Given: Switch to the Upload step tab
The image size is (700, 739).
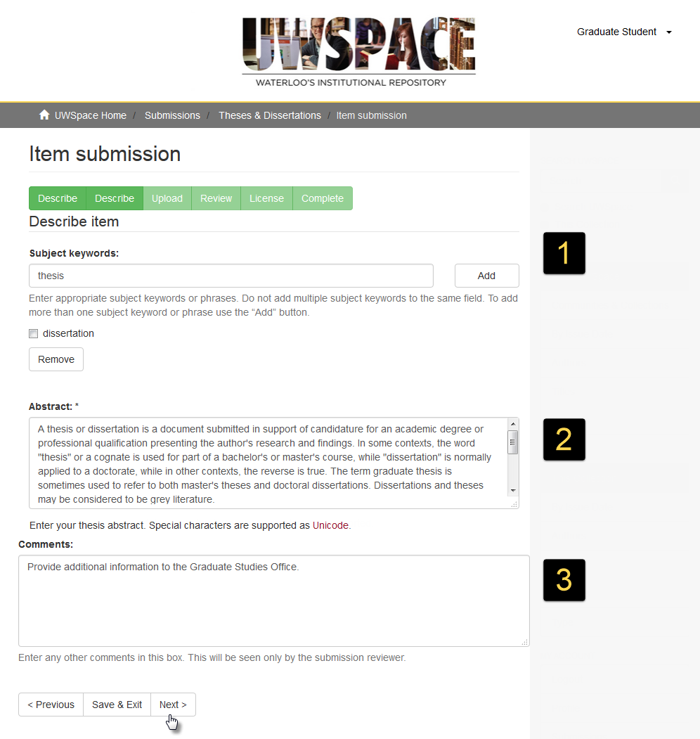Looking at the screenshot, I should (x=167, y=198).
